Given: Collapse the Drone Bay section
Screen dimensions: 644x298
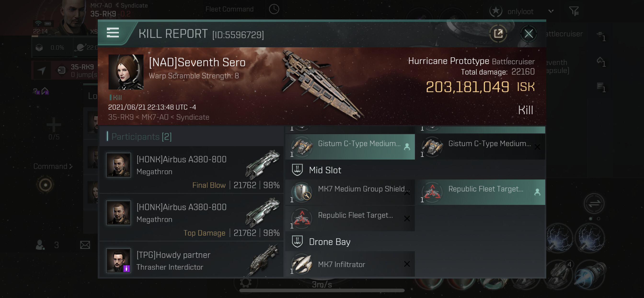Looking at the screenshot, I should [x=297, y=242].
